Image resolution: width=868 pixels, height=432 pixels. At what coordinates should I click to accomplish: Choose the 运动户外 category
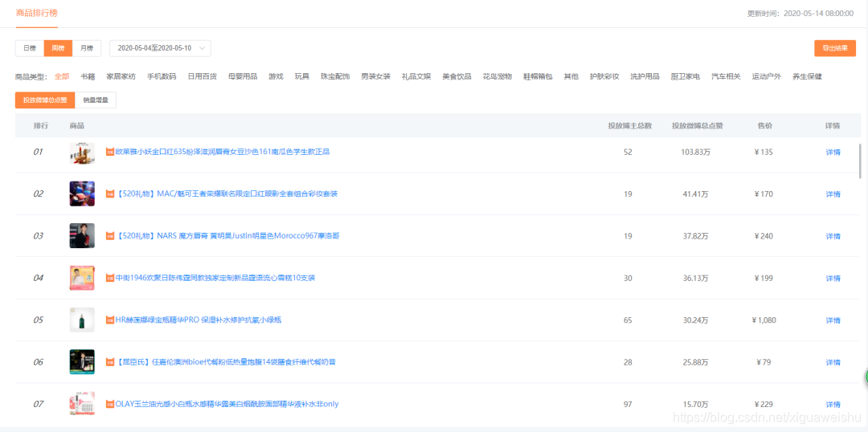click(x=766, y=76)
